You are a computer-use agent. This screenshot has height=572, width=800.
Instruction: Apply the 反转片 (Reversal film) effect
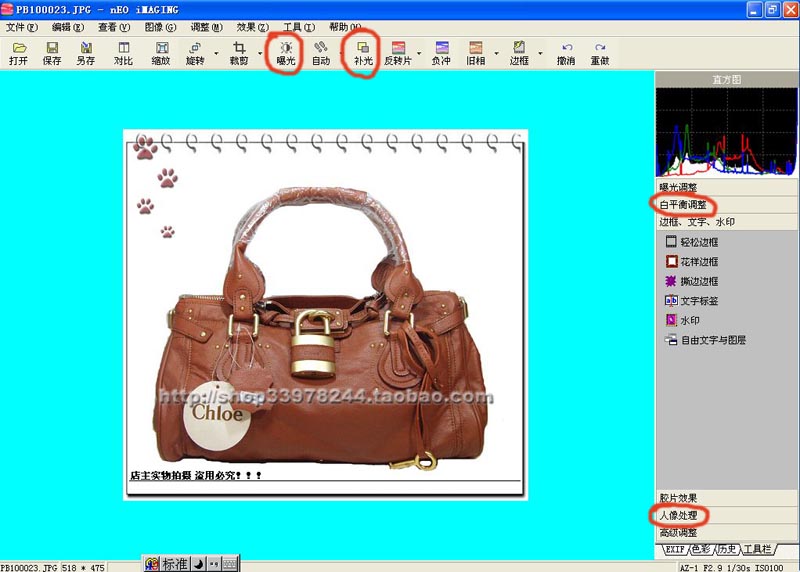coord(398,54)
